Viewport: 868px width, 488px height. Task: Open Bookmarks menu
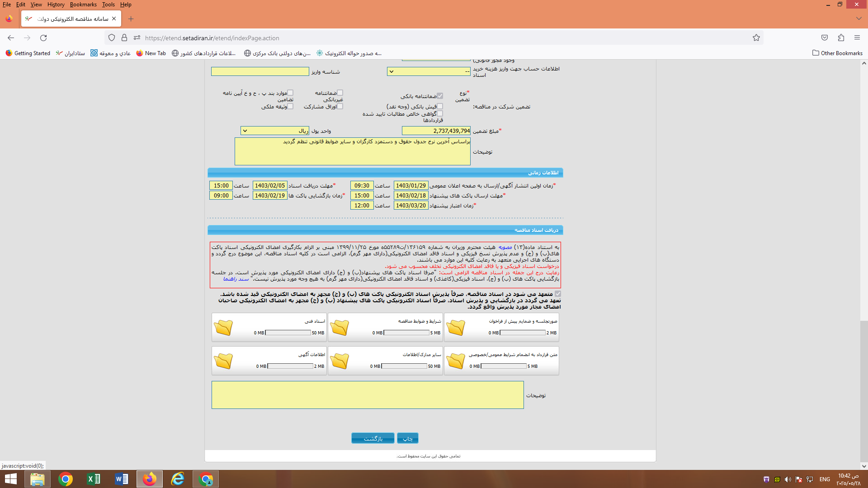(83, 5)
